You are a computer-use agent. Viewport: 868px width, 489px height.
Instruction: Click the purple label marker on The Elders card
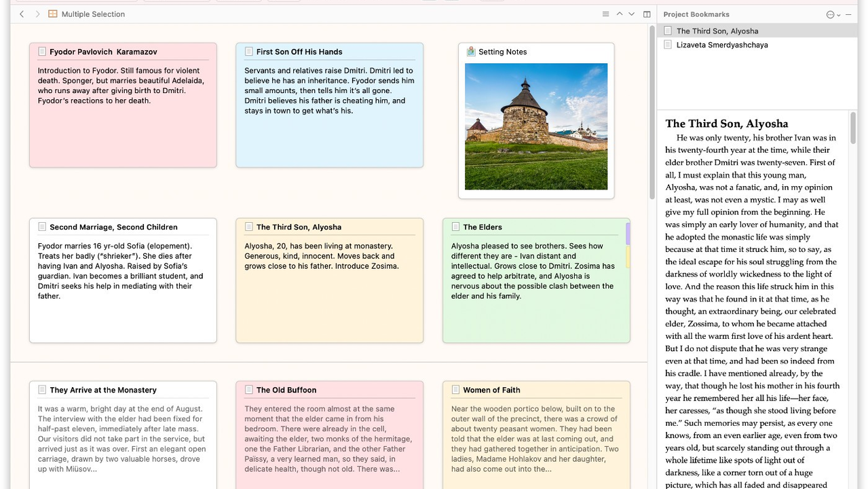coord(628,234)
